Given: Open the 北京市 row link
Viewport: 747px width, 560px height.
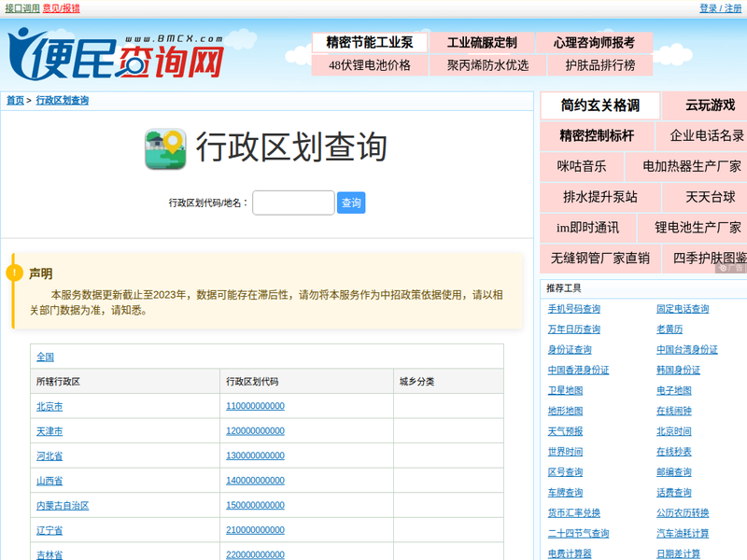Looking at the screenshot, I should 49,407.
